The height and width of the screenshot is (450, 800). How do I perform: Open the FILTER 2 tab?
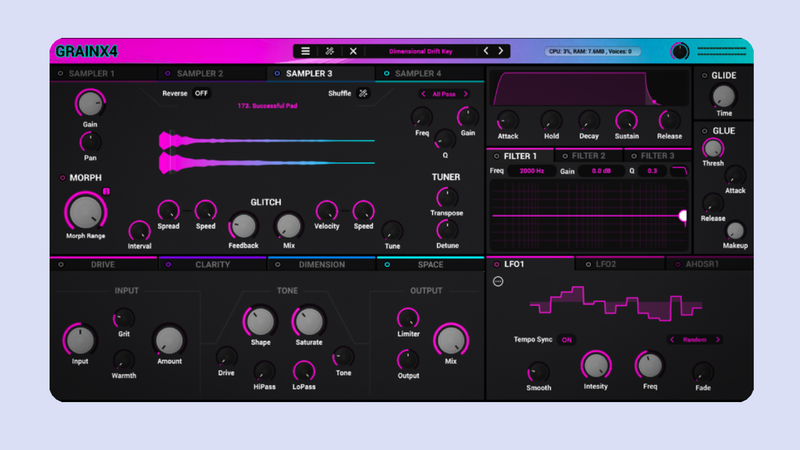(588, 156)
